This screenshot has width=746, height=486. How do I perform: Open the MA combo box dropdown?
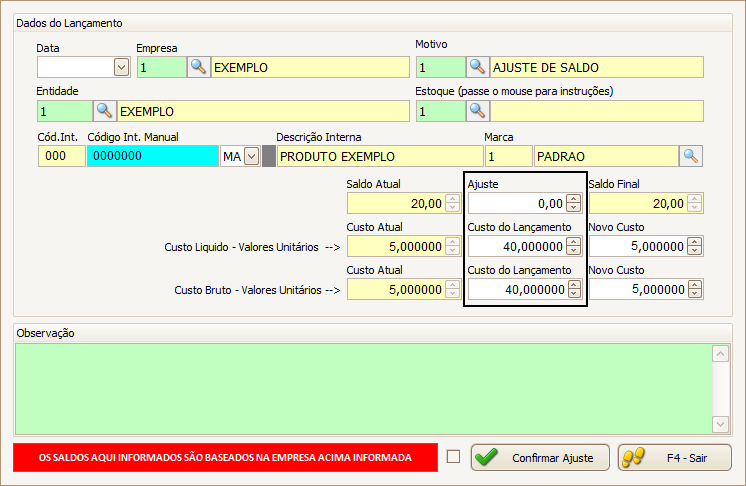(x=251, y=156)
